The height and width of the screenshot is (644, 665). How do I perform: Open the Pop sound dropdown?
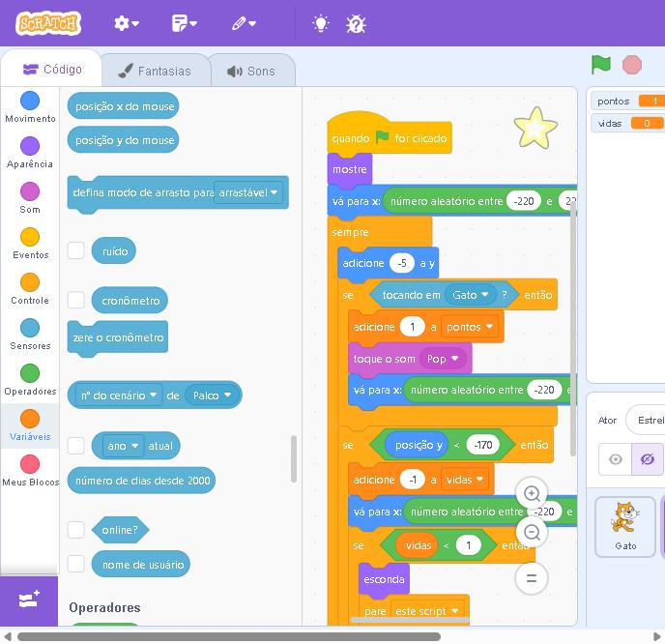tap(443, 359)
